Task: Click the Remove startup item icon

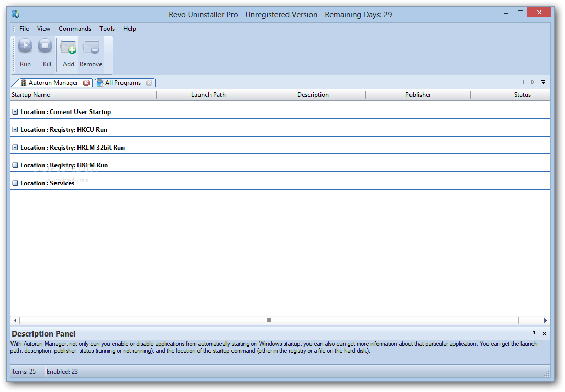Action: [91, 47]
